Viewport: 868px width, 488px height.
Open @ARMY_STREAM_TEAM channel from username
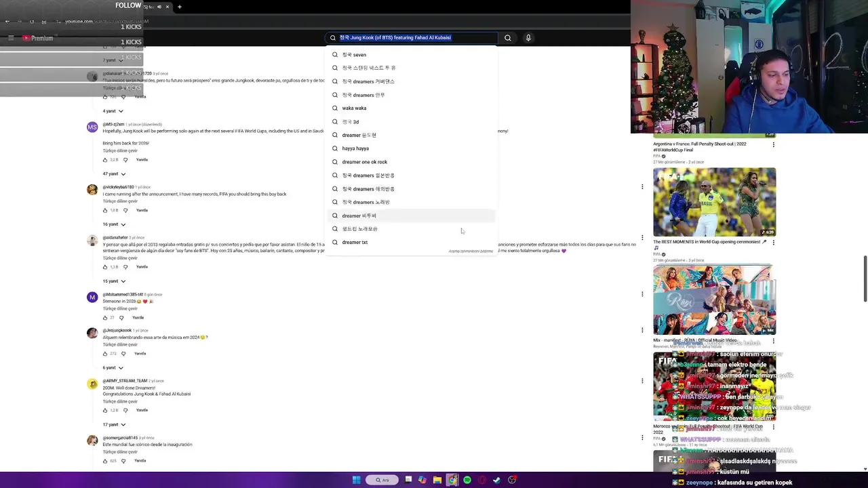125,381
